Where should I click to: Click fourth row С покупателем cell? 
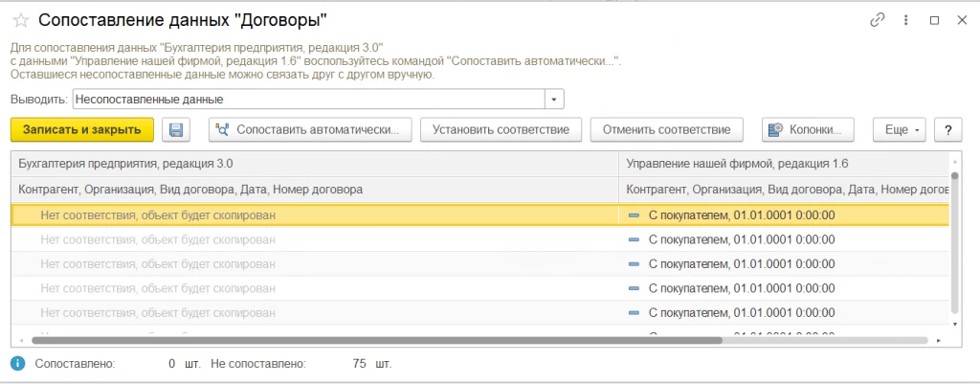785,288
